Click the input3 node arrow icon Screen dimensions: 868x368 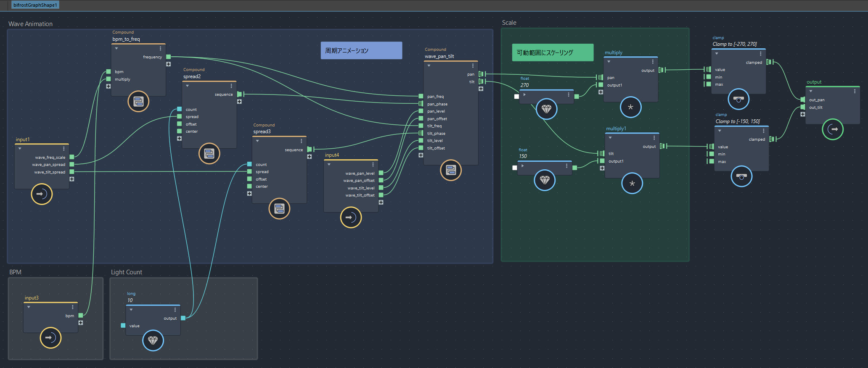[x=50, y=338]
